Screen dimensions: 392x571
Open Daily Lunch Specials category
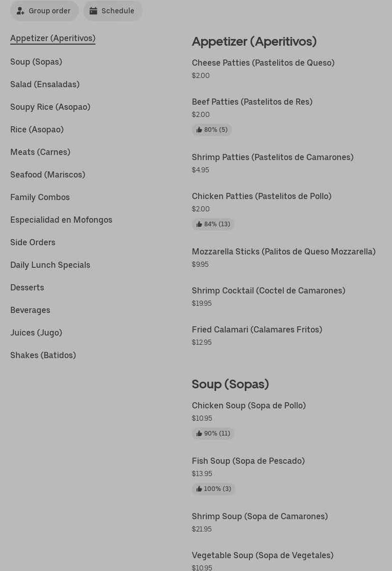click(50, 265)
